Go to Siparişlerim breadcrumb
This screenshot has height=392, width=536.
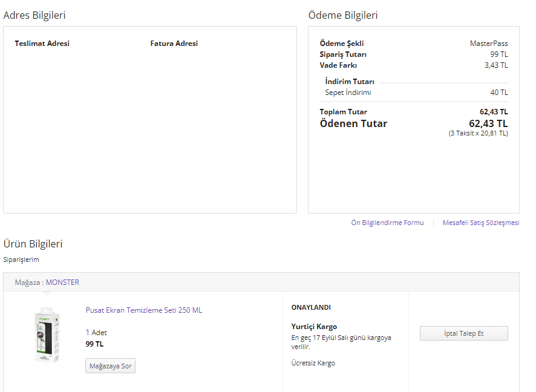21,260
